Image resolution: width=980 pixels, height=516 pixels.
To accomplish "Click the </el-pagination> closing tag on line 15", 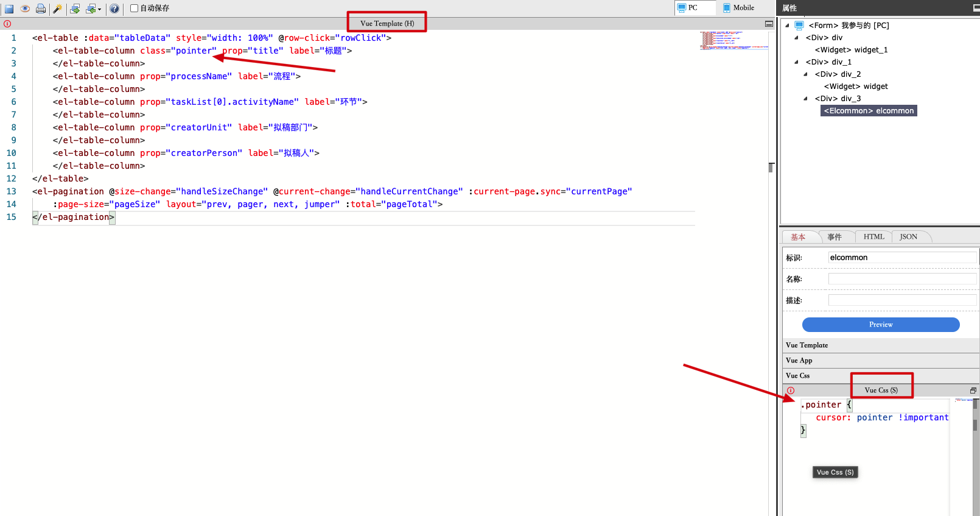I will click(74, 217).
